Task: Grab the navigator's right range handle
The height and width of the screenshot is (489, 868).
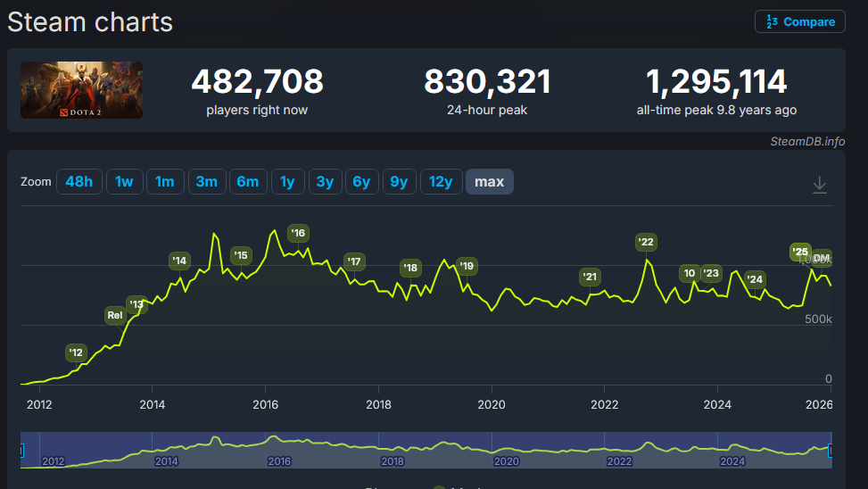Action: coord(831,451)
